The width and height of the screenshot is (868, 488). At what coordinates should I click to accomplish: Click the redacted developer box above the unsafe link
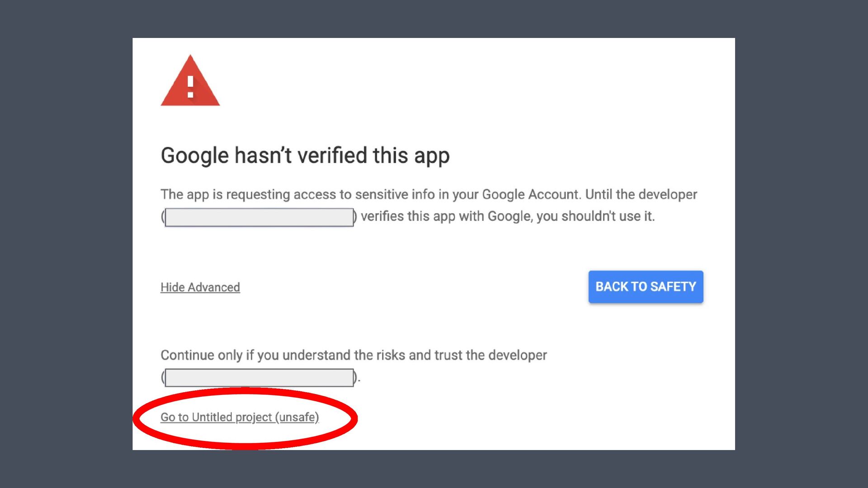coord(259,378)
